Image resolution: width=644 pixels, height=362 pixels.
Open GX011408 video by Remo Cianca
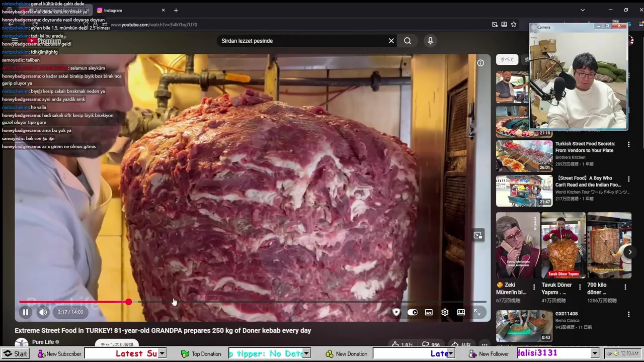pyautogui.click(x=567, y=314)
